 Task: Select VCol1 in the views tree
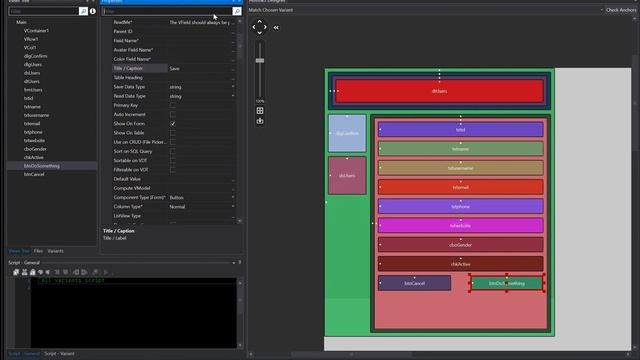point(30,47)
